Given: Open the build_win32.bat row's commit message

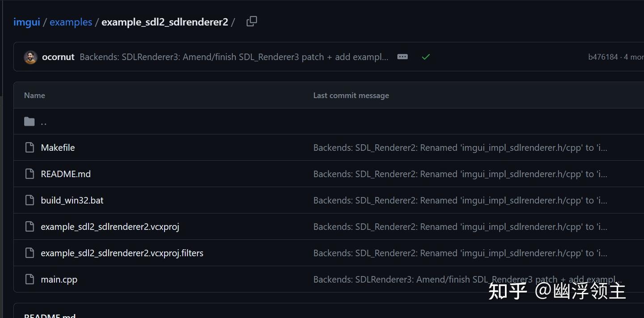Looking at the screenshot, I should tap(460, 200).
